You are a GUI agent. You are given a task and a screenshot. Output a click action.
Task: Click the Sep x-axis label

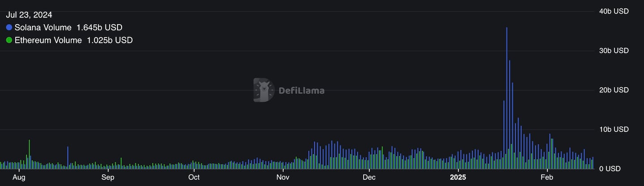(108, 178)
